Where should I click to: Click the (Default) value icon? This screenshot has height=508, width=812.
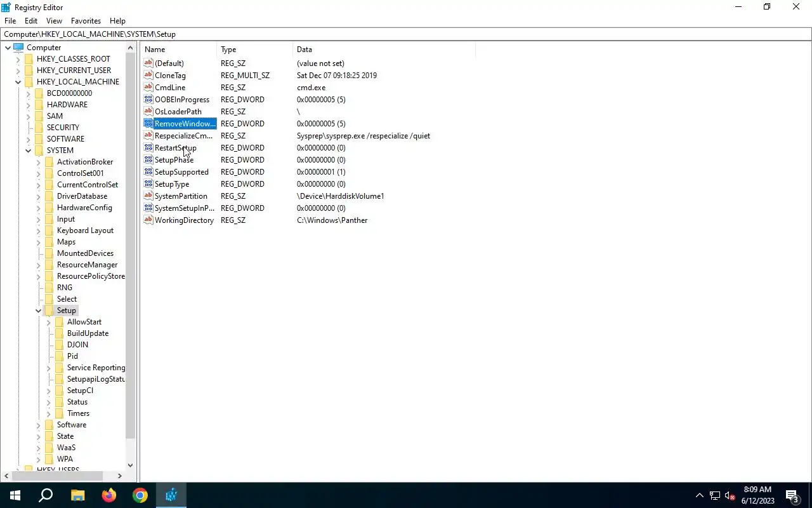(148, 63)
